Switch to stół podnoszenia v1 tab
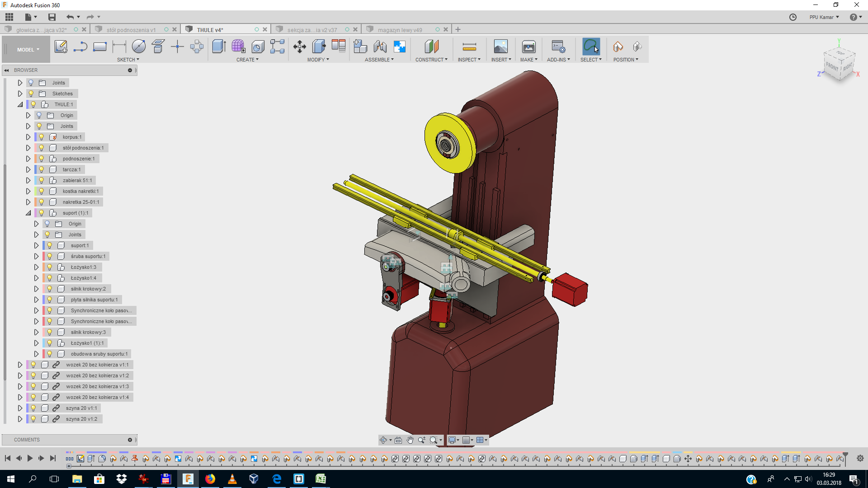 point(131,30)
